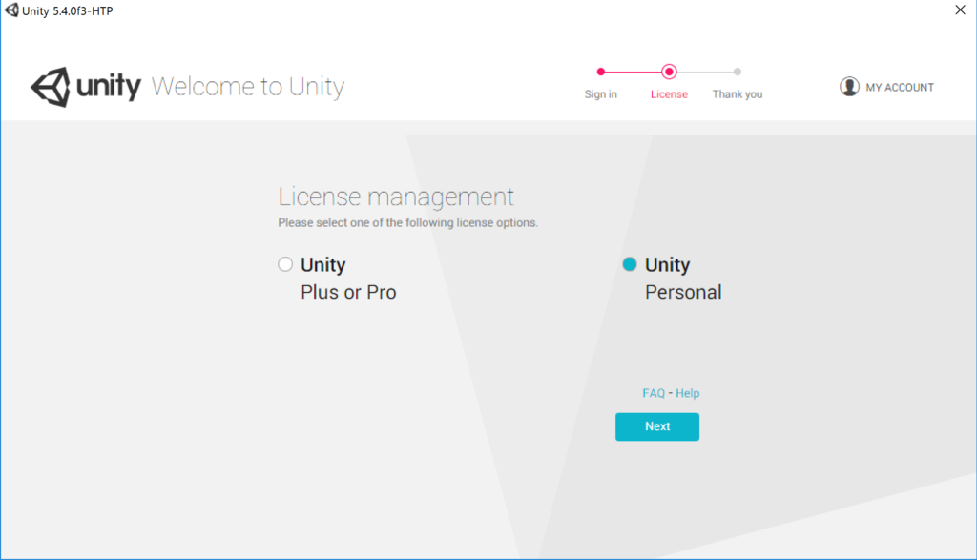Click the My Account profile icon
The width and height of the screenshot is (977, 560).
tap(849, 87)
